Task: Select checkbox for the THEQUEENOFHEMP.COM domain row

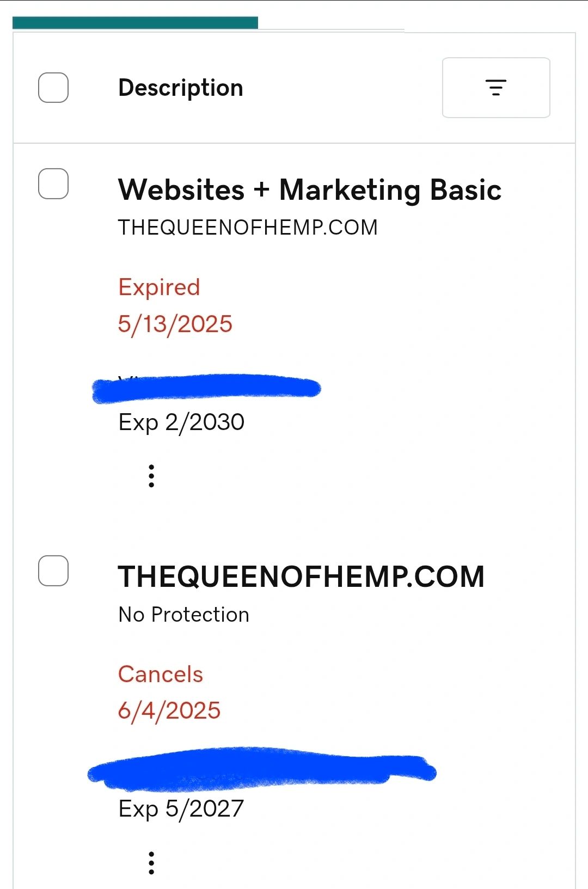Action: 53,571
